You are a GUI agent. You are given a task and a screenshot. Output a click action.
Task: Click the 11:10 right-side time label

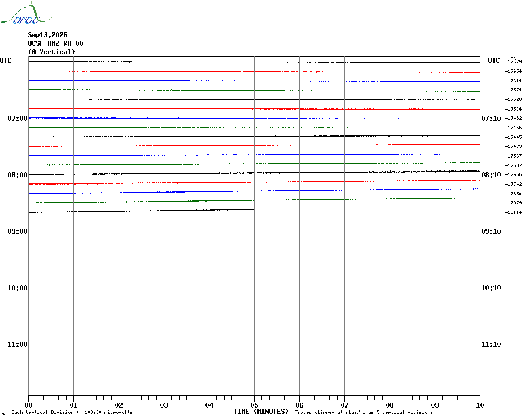point(491,344)
